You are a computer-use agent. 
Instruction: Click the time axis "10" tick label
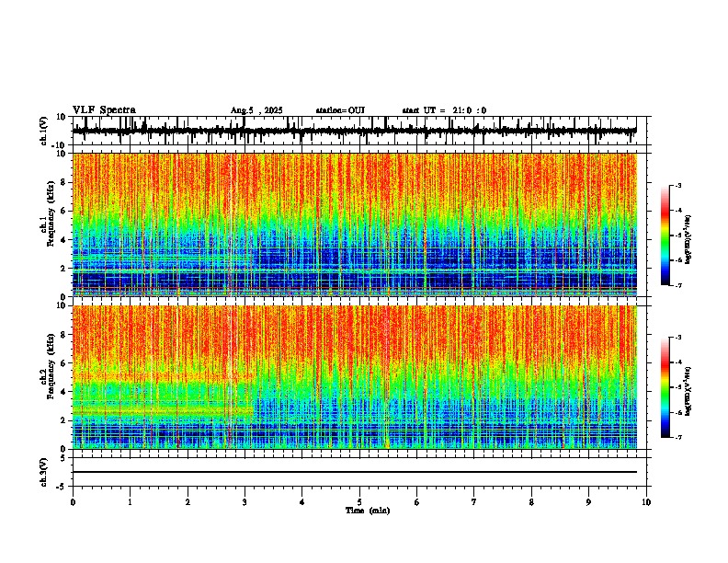[x=646, y=502]
